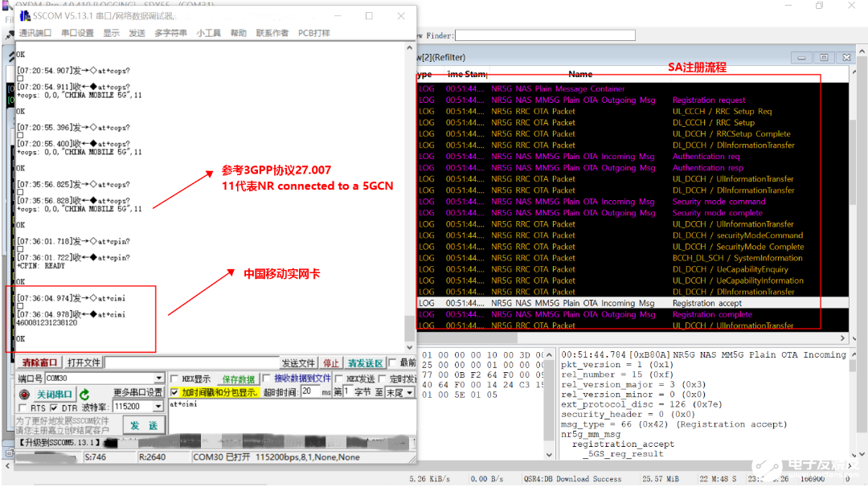The height and width of the screenshot is (487, 868).
Task: Click the SSCOM receive area vertical scrollbar
Action: coord(410,198)
